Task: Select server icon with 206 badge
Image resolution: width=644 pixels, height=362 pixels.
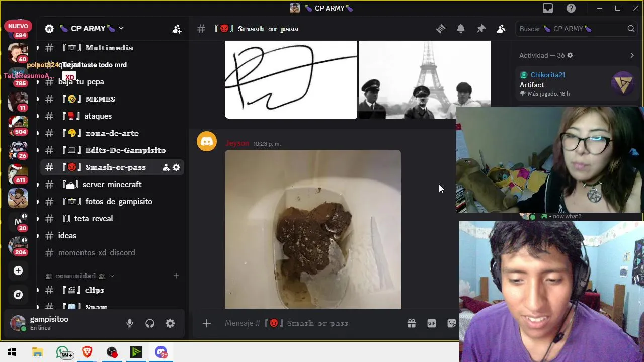Action: click(x=18, y=246)
